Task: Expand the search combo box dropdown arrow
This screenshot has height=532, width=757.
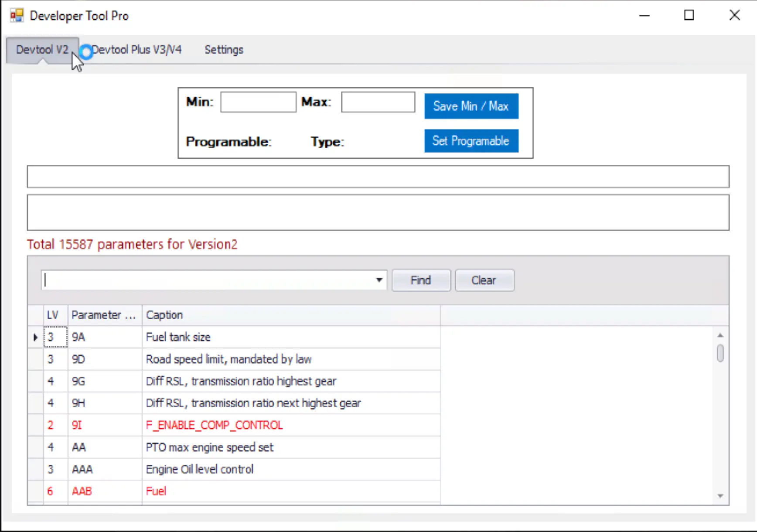Action: (379, 280)
